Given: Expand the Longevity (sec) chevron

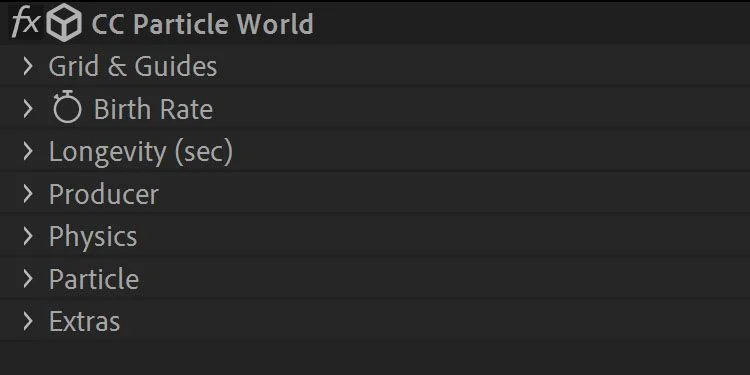Looking at the screenshot, I should (28, 151).
